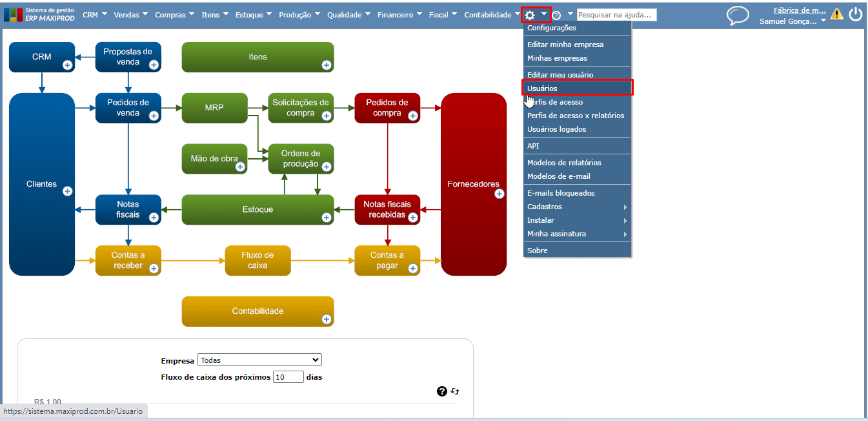Expand the Minha assinatura submenu
Viewport: 868px width, 421px height.
577,234
